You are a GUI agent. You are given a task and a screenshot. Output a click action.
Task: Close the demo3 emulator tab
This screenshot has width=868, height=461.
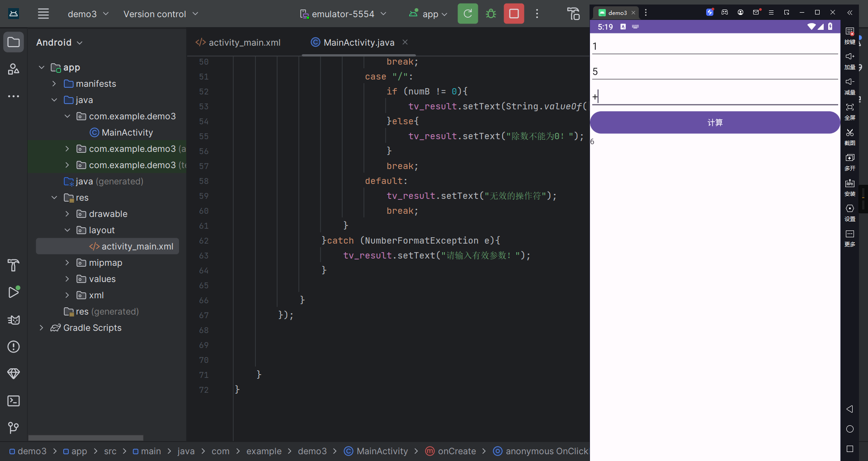click(x=633, y=13)
